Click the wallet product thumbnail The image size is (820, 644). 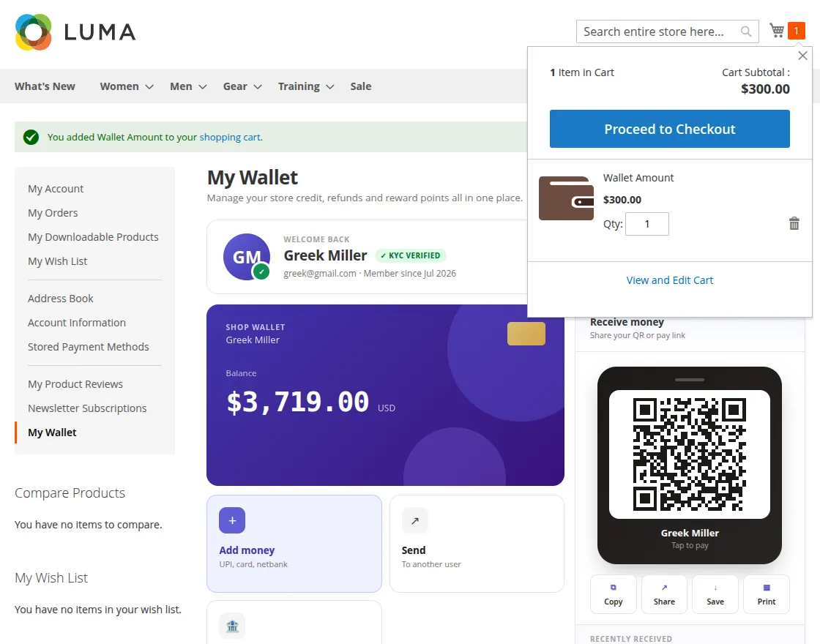point(567,198)
